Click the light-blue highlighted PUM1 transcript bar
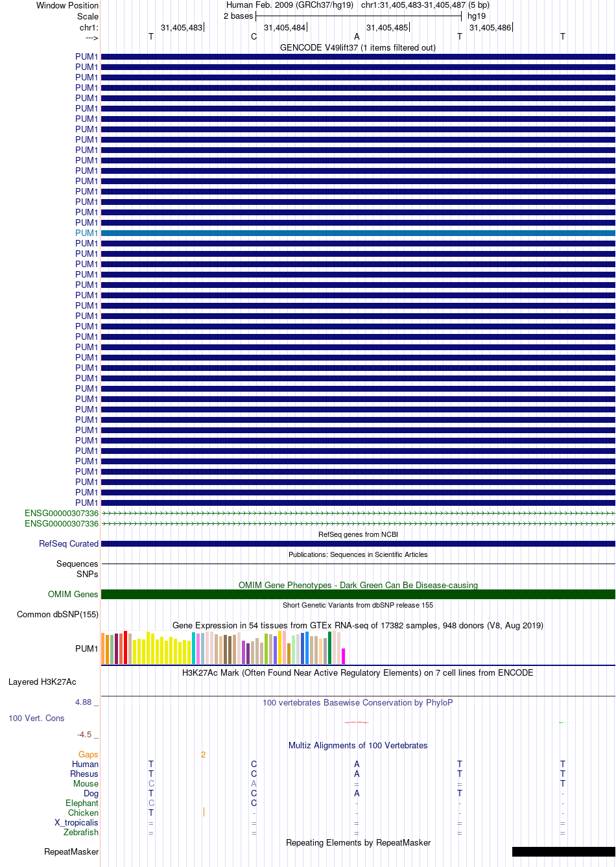This screenshot has width=616, height=867. 358,233
